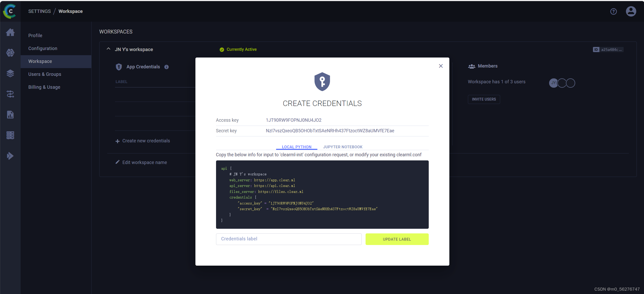
Task: Open the applications arrow icon in sidebar
Action: click(x=10, y=156)
